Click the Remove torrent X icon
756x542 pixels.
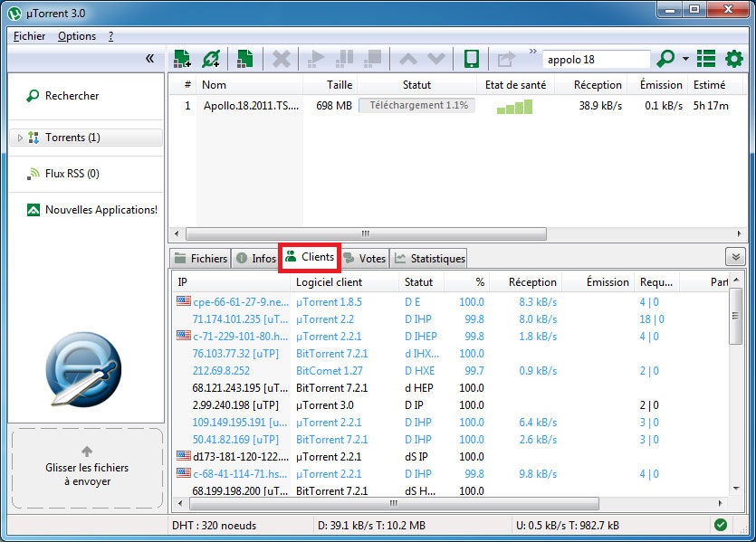tap(281, 59)
